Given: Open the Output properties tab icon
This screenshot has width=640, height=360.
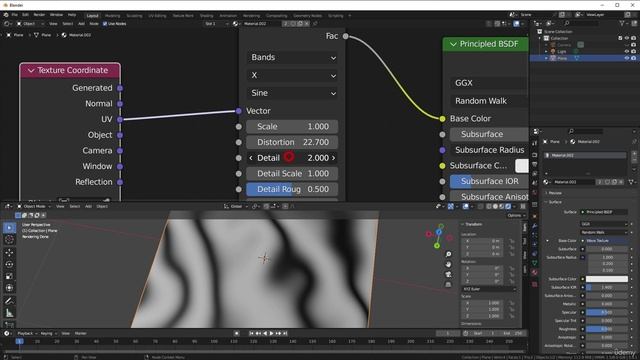Looking at the screenshot, I should tap(535, 164).
